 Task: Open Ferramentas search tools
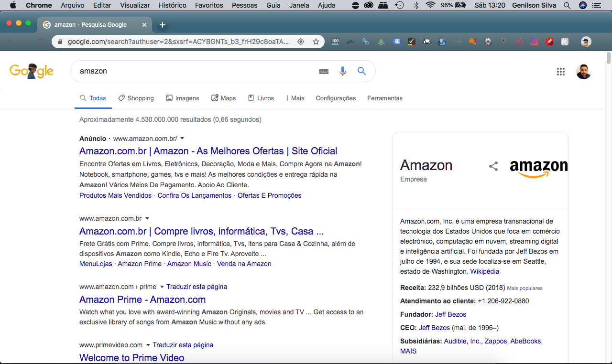click(x=385, y=98)
